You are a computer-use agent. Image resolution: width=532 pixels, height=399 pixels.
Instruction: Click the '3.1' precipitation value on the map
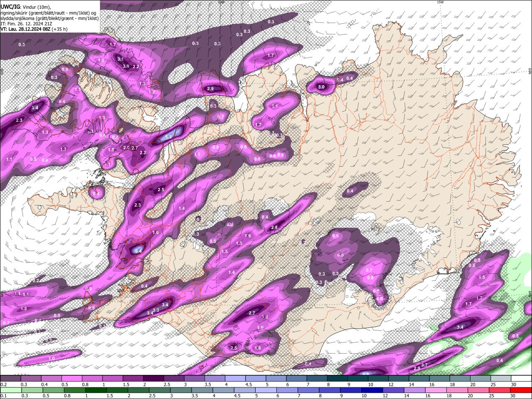pos(121,59)
